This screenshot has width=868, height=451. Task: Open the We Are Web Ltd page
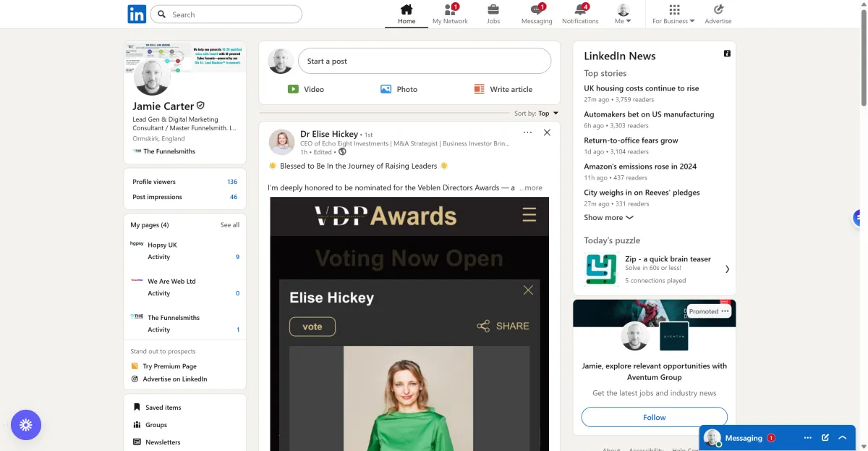[x=171, y=281]
